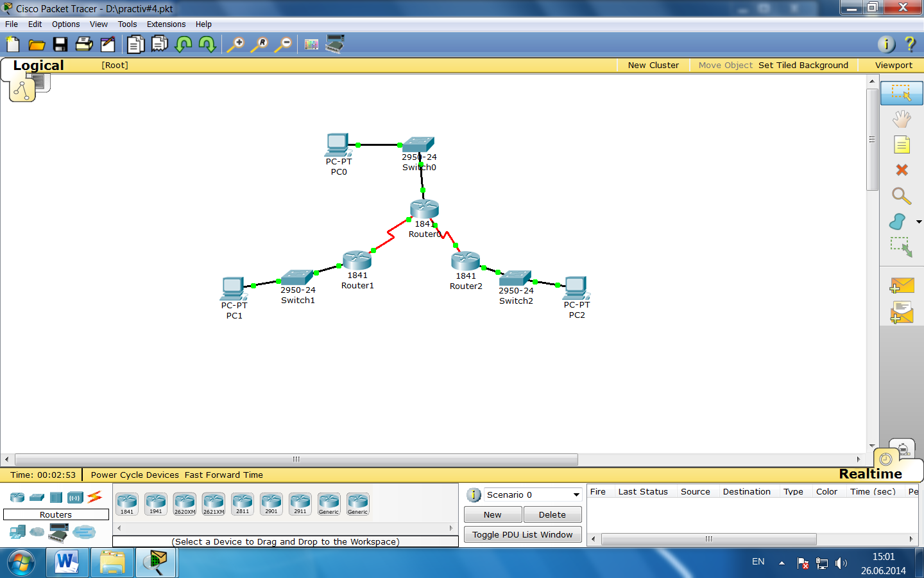Open the View menu
Screen dimensions: 924x578
98,24
